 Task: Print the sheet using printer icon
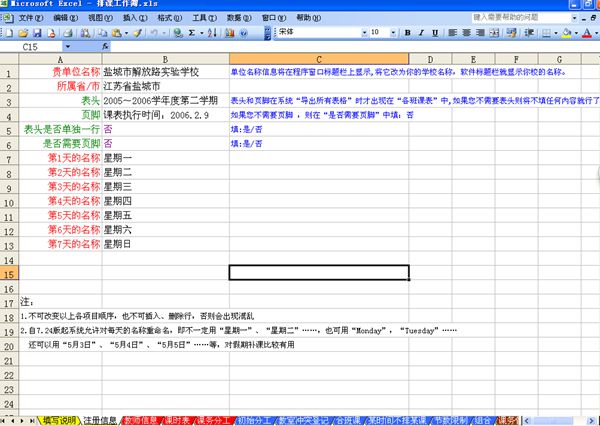pos(68,33)
